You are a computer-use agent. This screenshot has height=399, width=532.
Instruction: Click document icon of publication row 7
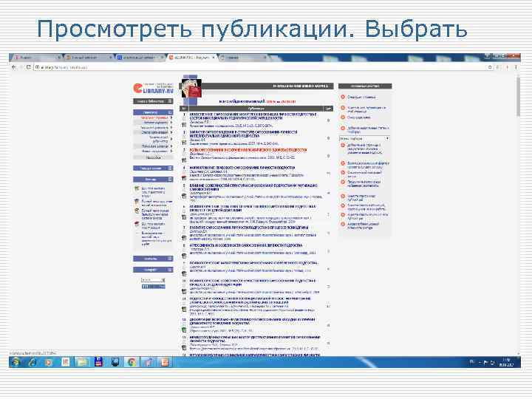(x=184, y=238)
